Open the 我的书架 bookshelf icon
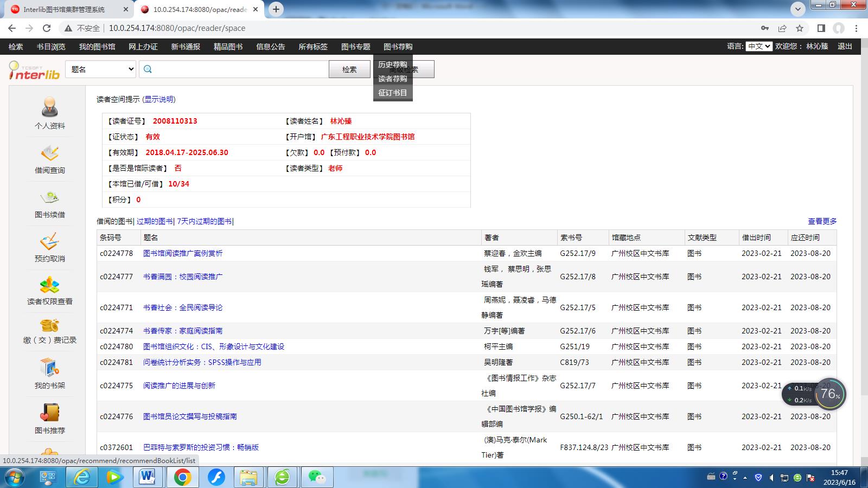 click(x=50, y=368)
